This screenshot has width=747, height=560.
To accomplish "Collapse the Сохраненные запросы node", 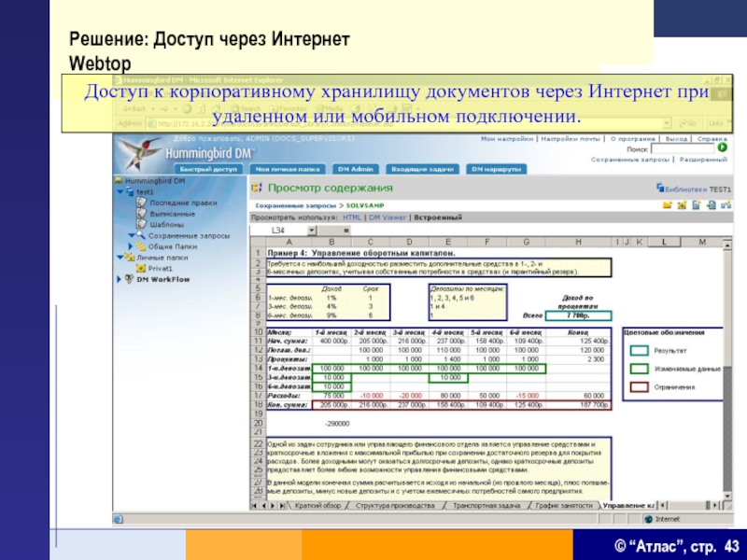I will click(x=132, y=235).
